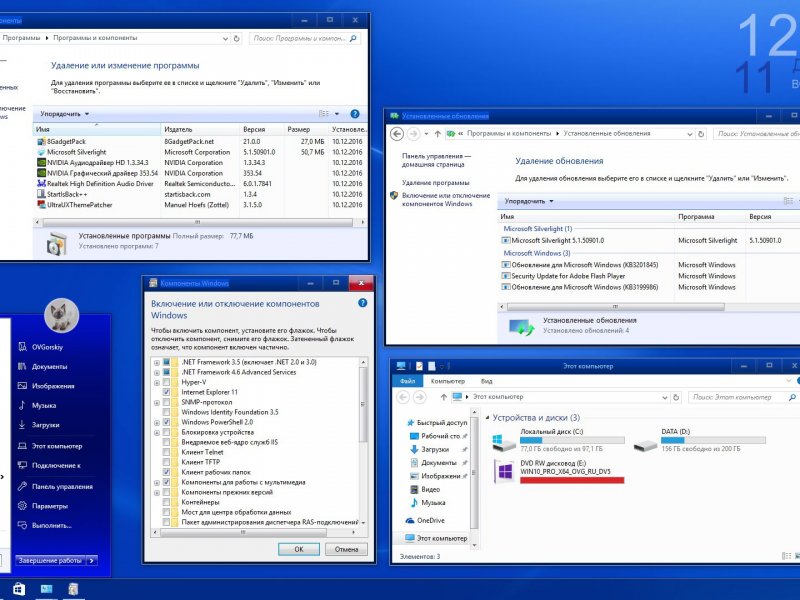Expand the .NET Framework 3.5 tree node
This screenshot has height=600, width=800.
click(x=157, y=363)
